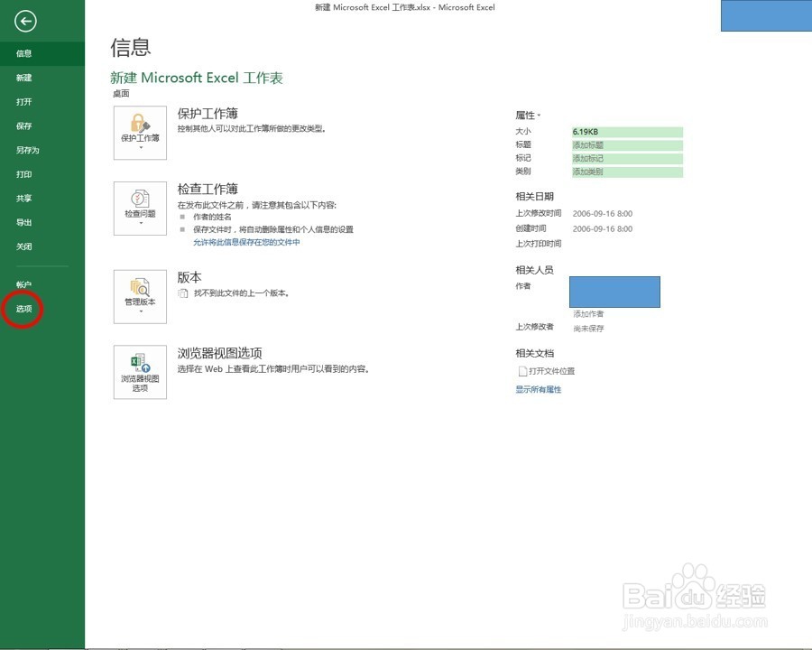Click the 浏览器视图选项 button

[x=140, y=372]
